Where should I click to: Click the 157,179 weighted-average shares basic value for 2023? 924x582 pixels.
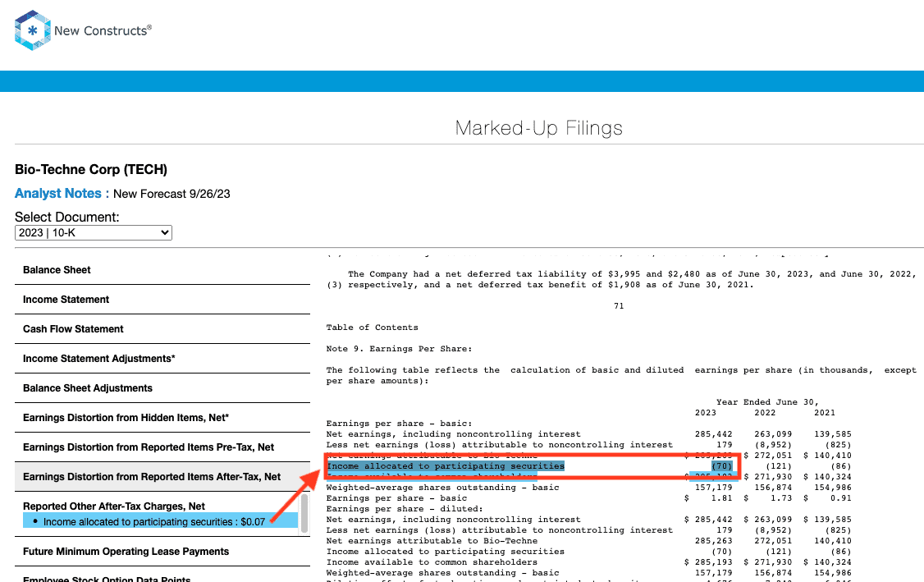click(714, 487)
